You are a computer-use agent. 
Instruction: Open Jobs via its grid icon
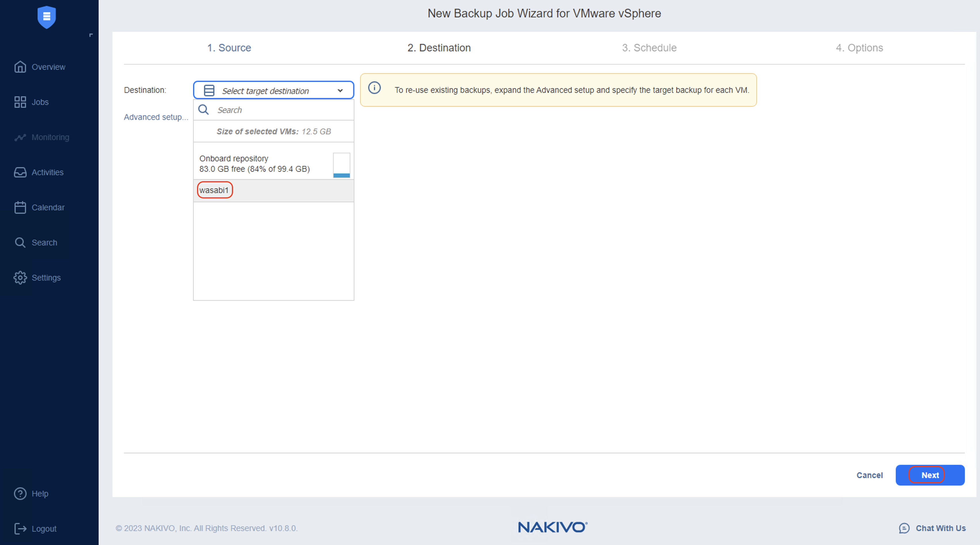(20, 102)
